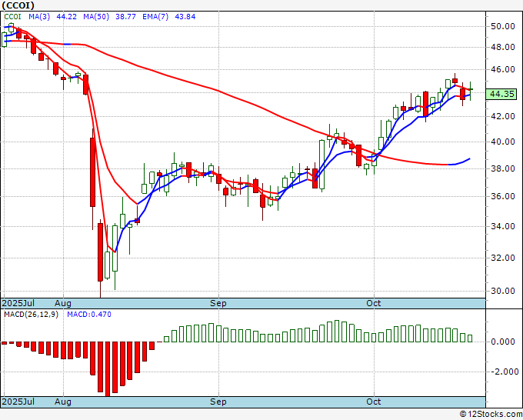Click the MA(3) value 44.22
Viewport: 523px width, 420px height.
click(x=66, y=17)
